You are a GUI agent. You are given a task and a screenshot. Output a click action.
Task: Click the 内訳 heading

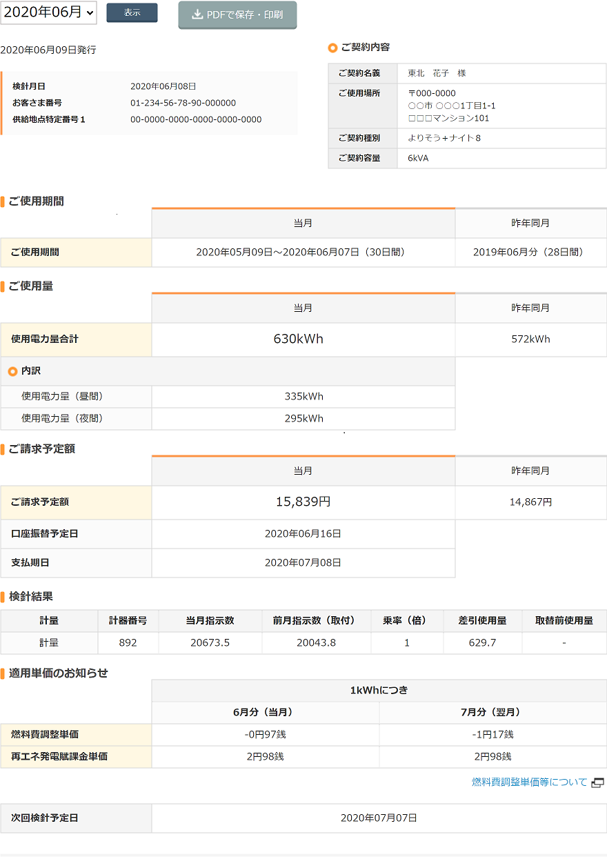[31, 371]
